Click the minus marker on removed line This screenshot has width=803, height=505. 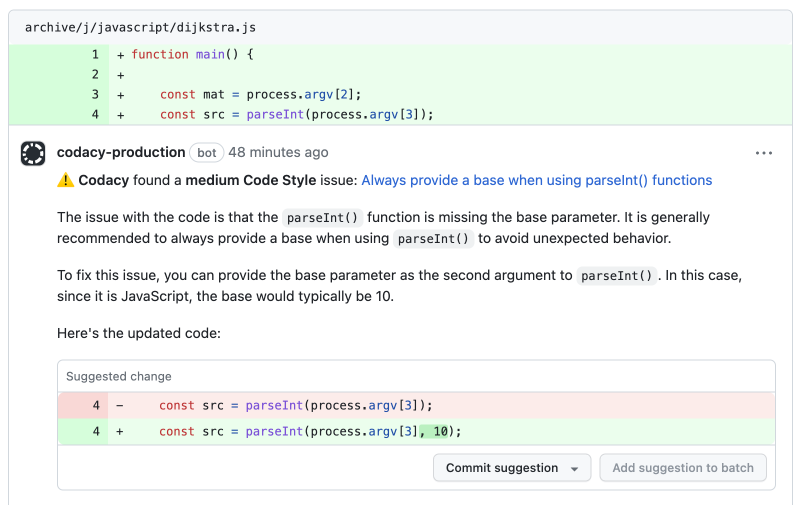tap(121, 405)
